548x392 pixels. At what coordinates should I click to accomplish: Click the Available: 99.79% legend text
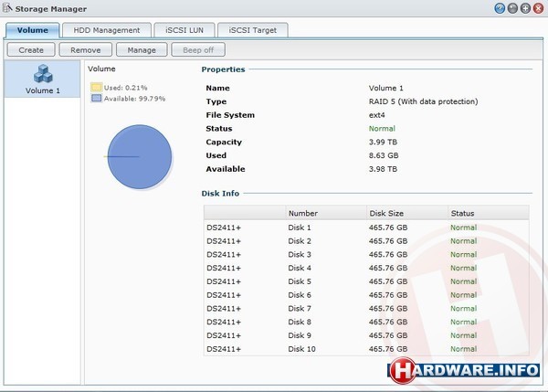tap(134, 99)
